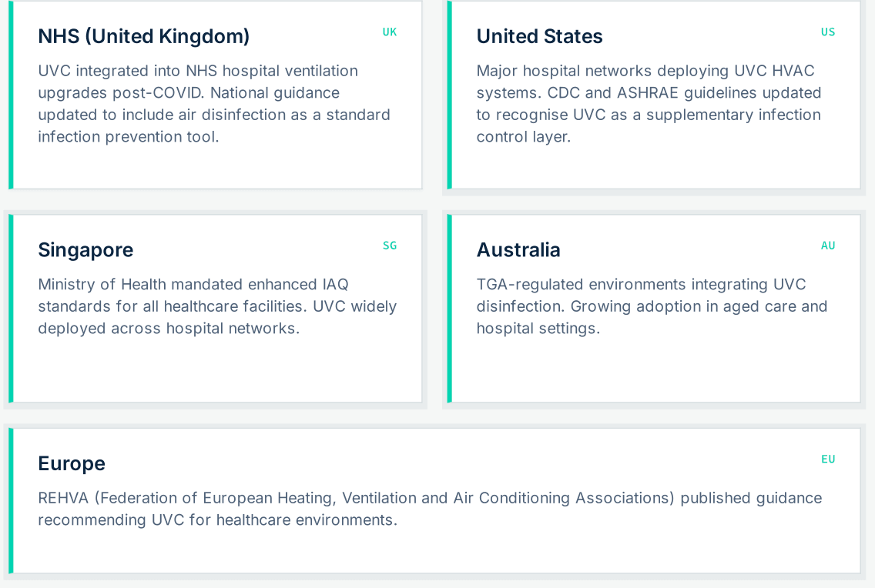
Task: Click the green accent bar on the Europe card
Action: (11, 500)
